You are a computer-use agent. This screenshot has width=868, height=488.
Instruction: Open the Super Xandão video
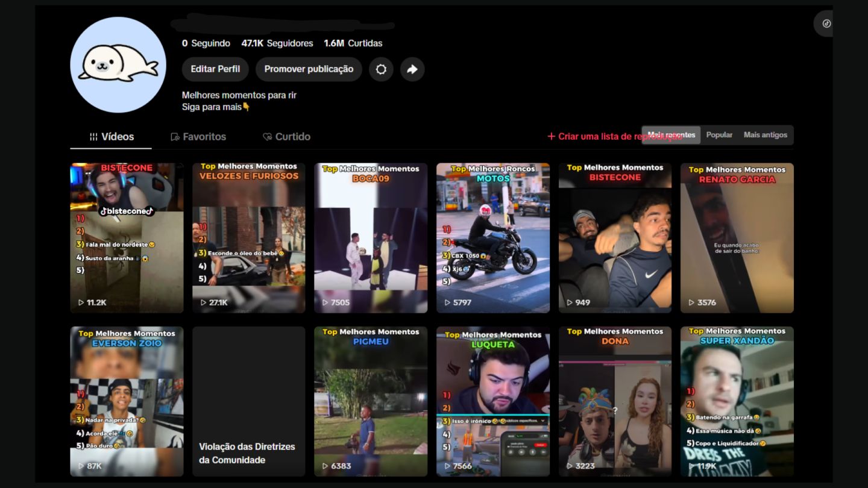(737, 402)
